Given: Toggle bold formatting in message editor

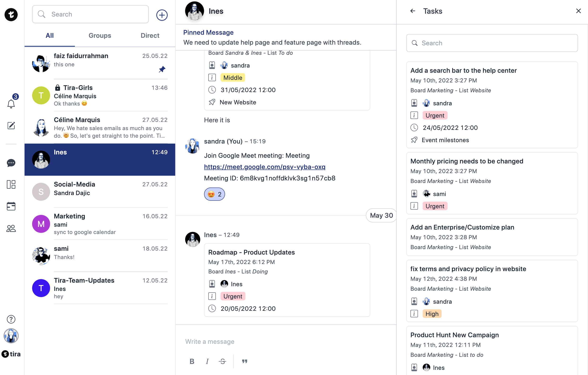Looking at the screenshot, I should click(192, 361).
